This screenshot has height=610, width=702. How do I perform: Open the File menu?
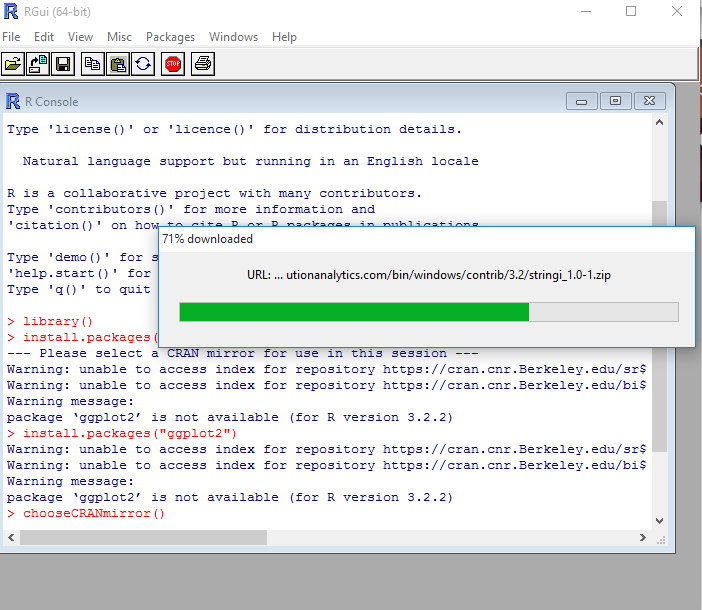pyautogui.click(x=11, y=37)
